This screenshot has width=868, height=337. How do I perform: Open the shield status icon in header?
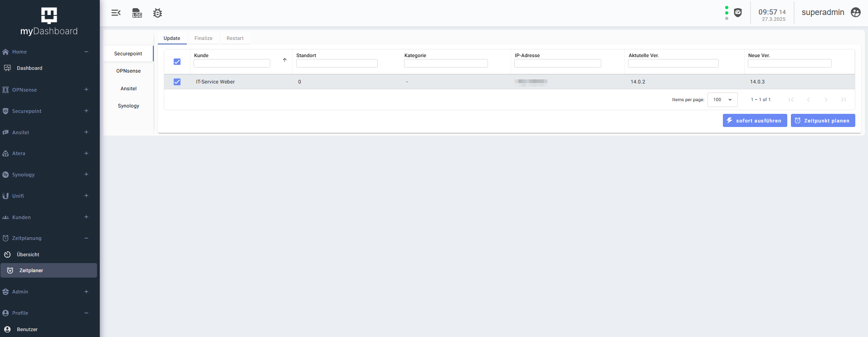(x=738, y=13)
